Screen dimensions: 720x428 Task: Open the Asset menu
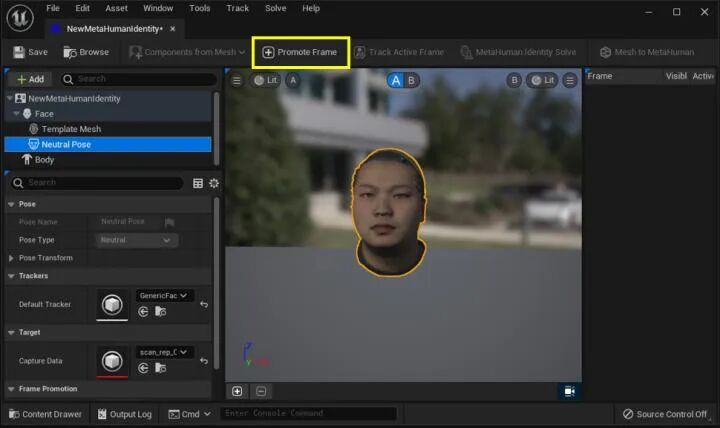pyautogui.click(x=116, y=8)
